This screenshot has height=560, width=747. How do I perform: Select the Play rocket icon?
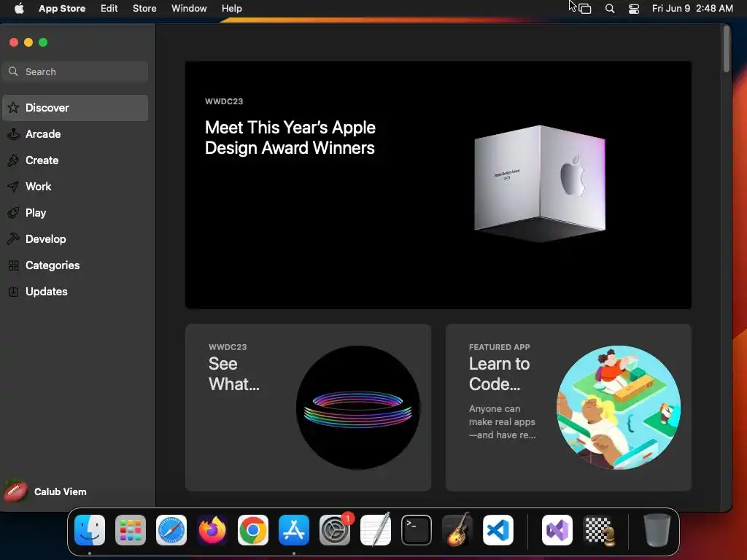[13, 212]
